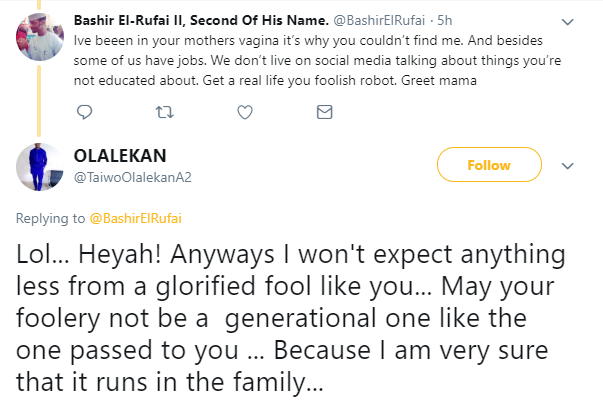Screen dimensions: 603x411
Task: Reply to Bashir El-Rufai's tweet
Action: click(85, 113)
